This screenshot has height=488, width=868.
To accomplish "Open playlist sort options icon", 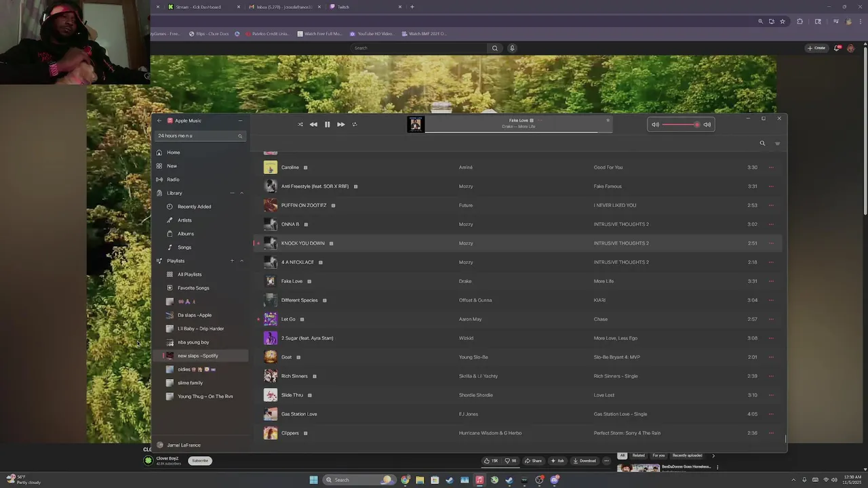I will point(777,143).
